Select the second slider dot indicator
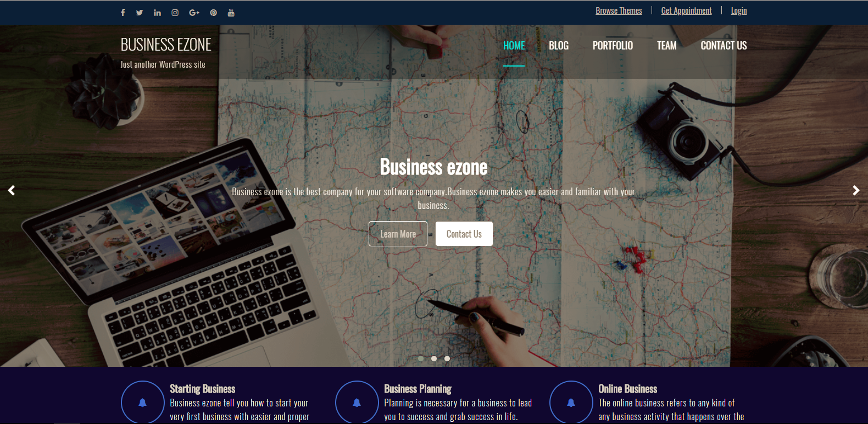868x424 pixels. click(434, 359)
